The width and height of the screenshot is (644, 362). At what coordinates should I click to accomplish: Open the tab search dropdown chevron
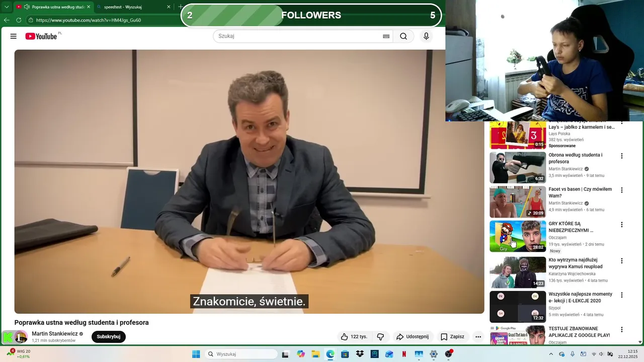[7, 7]
